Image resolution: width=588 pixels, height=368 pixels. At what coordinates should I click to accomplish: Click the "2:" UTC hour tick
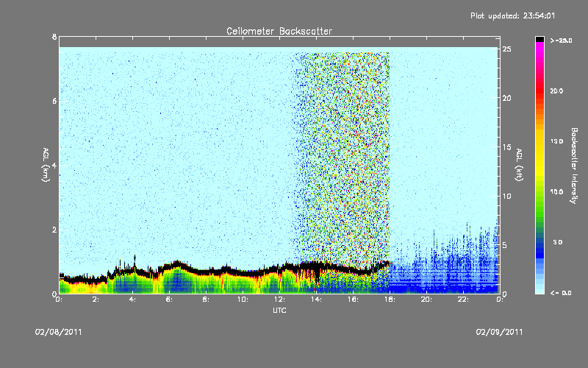(96, 300)
